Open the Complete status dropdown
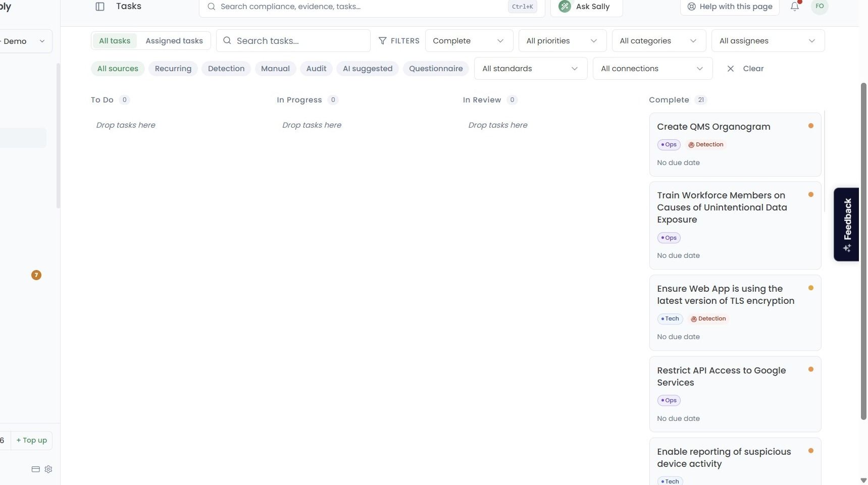The height and width of the screenshot is (485, 868). pyautogui.click(x=469, y=41)
